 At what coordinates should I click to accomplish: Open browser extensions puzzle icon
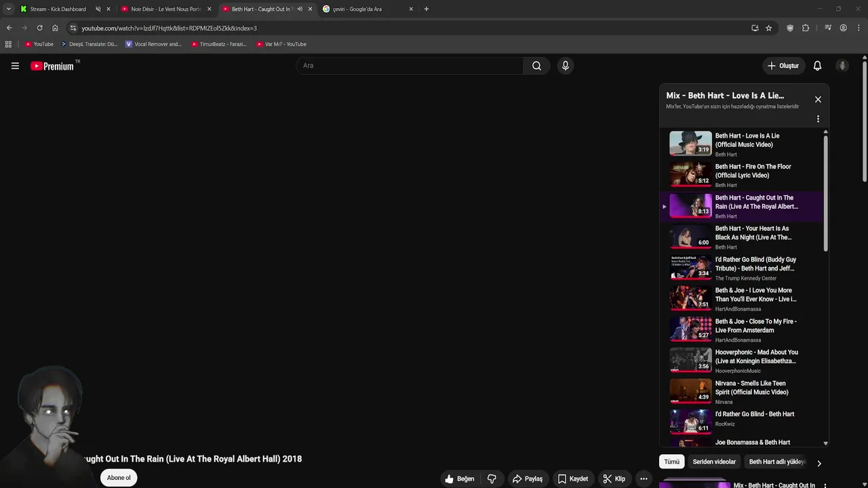[x=806, y=28]
